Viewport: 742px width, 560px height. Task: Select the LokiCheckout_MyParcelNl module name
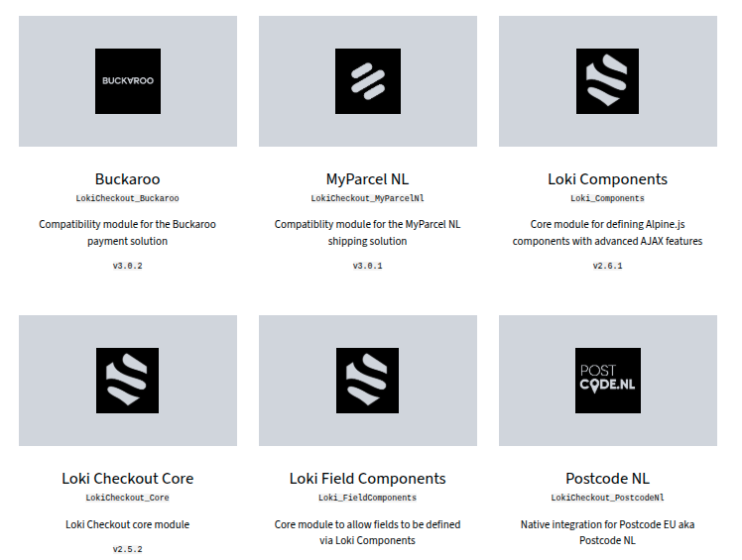(x=367, y=198)
